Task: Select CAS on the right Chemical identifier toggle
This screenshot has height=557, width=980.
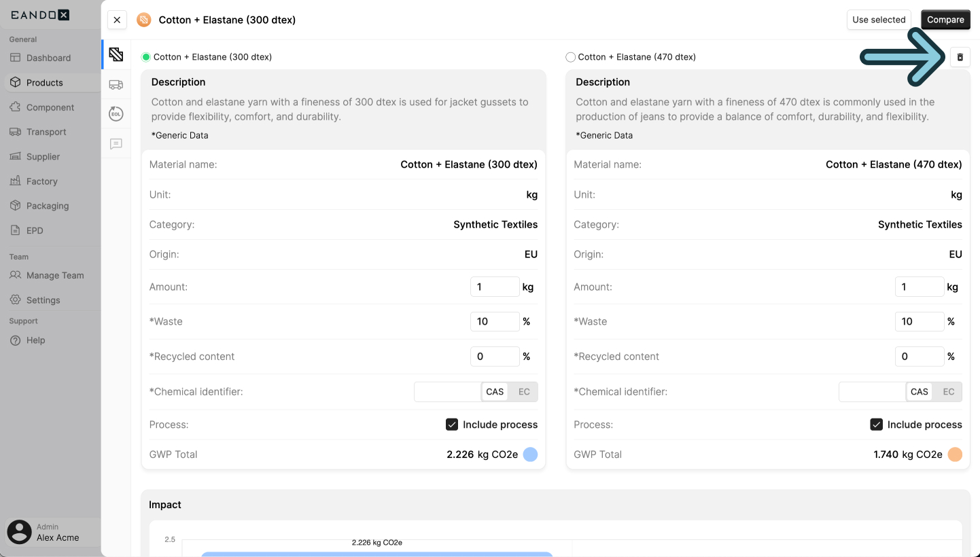Action: (x=920, y=391)
